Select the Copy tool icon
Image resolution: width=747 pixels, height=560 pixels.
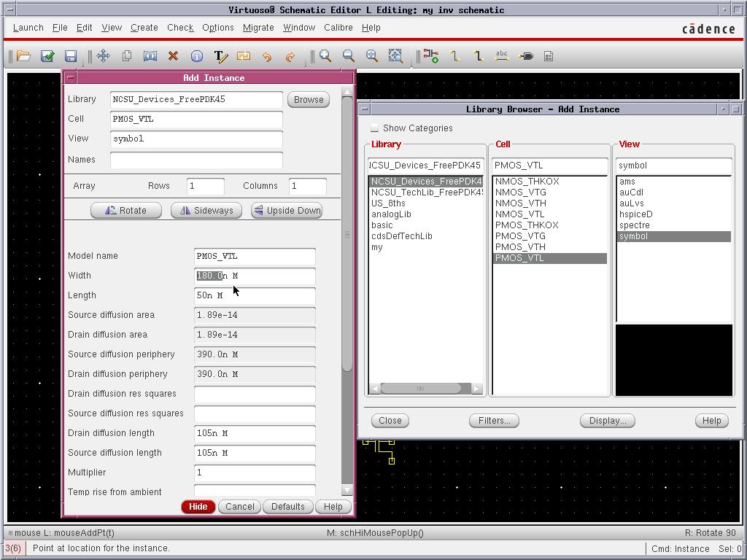tap(127, 56)
